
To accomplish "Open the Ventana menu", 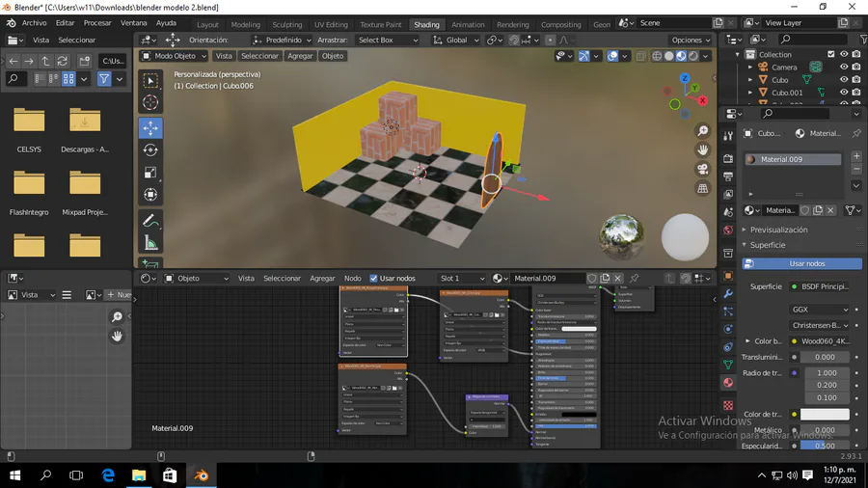I will tap(133, 23).
